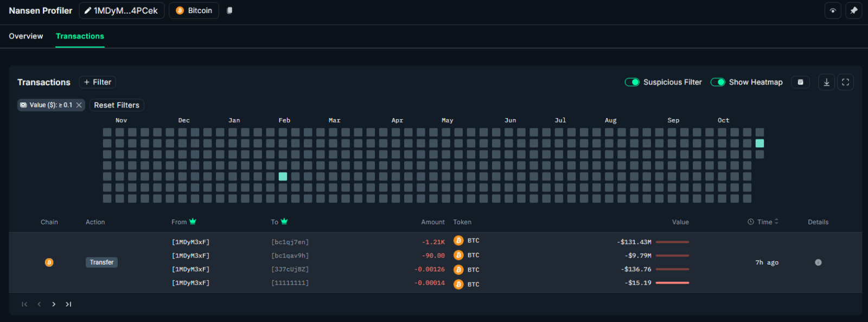Expand the Transactions panel to fullscreen
Screen dimensions: 868x322
[845, 82]
